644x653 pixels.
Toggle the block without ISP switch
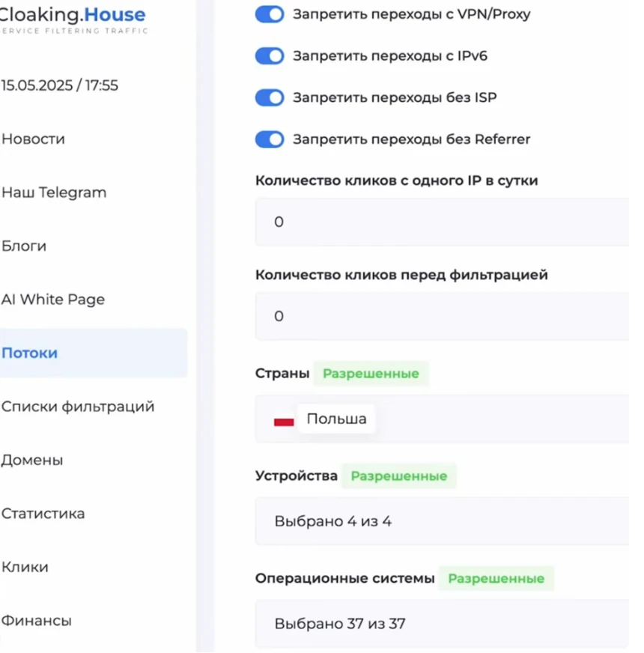[x=270, y=97]
